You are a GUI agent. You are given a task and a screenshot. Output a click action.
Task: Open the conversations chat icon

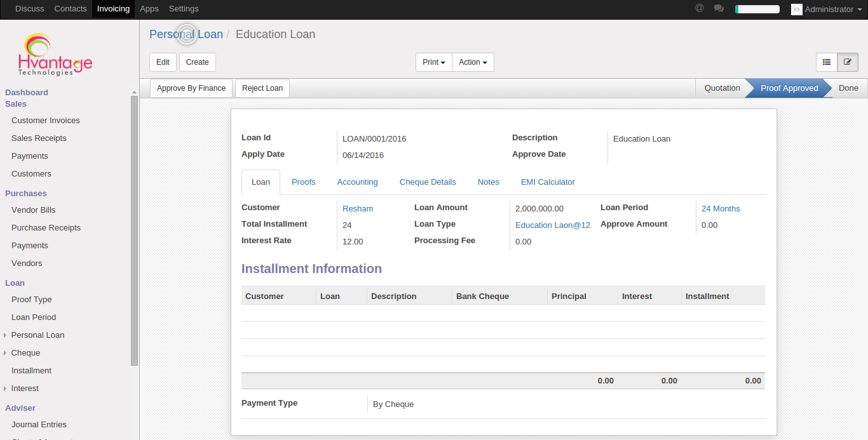pyautogui.click(x=719, y=8)
